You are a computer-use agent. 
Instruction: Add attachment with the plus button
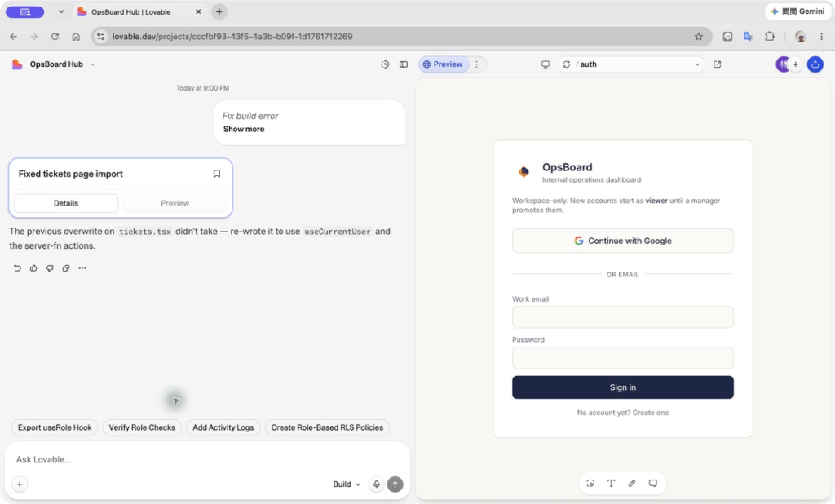click(x=20, y=484)
